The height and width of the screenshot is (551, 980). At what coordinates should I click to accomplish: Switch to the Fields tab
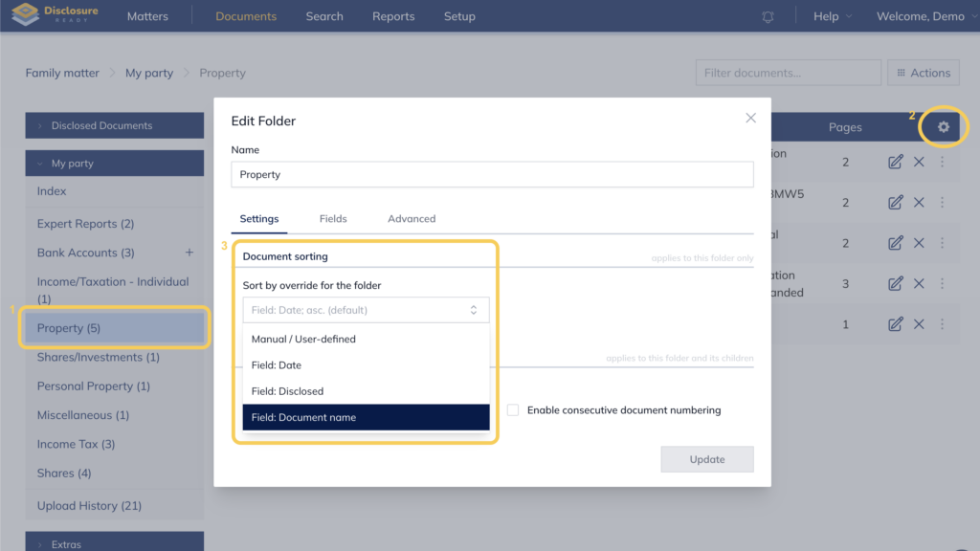(x=333, y=219)
